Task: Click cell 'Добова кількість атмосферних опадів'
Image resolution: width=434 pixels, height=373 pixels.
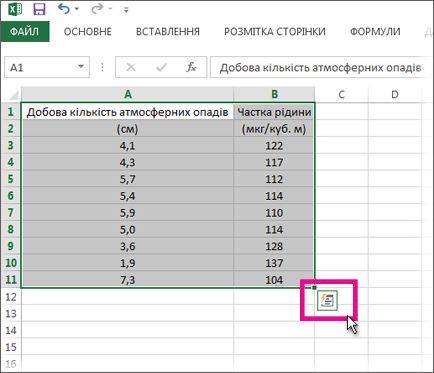Action: (128, 112)
